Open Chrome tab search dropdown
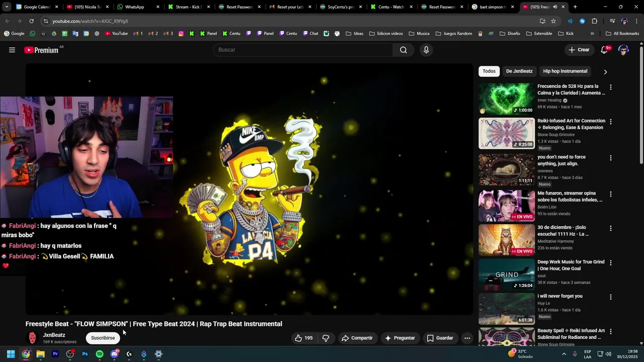 7,7
